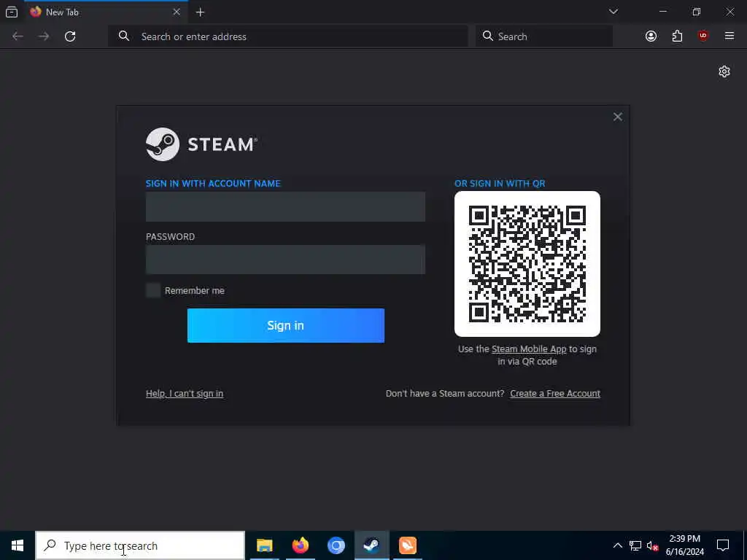
Task: Click the QR code image
Action: (x=527, y=264)
